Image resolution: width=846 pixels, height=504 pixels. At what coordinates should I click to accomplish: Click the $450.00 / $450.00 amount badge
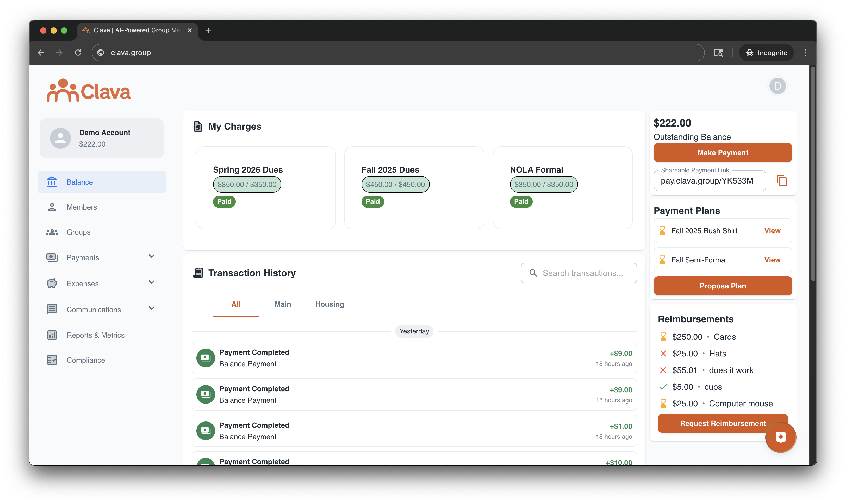395,184
